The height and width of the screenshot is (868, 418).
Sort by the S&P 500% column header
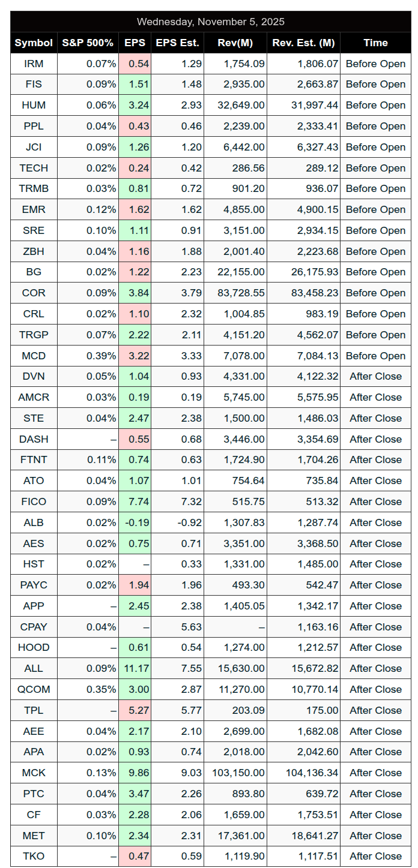click(x=88, y=43)
